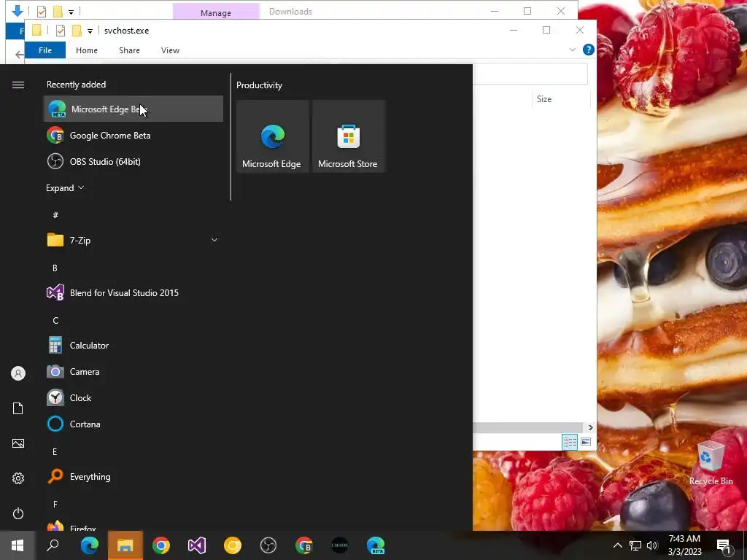Image resolution: width=747 pixels, height=560 pixels.
Task: Open Microsoft Edge on the taskbar
Action: pos(89,545)
